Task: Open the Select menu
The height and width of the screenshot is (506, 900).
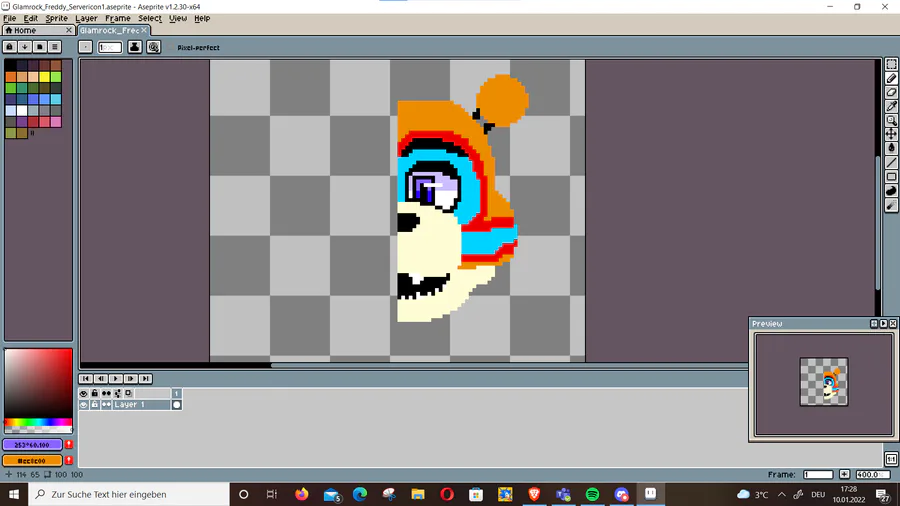Action: click(x=150, y=18)
